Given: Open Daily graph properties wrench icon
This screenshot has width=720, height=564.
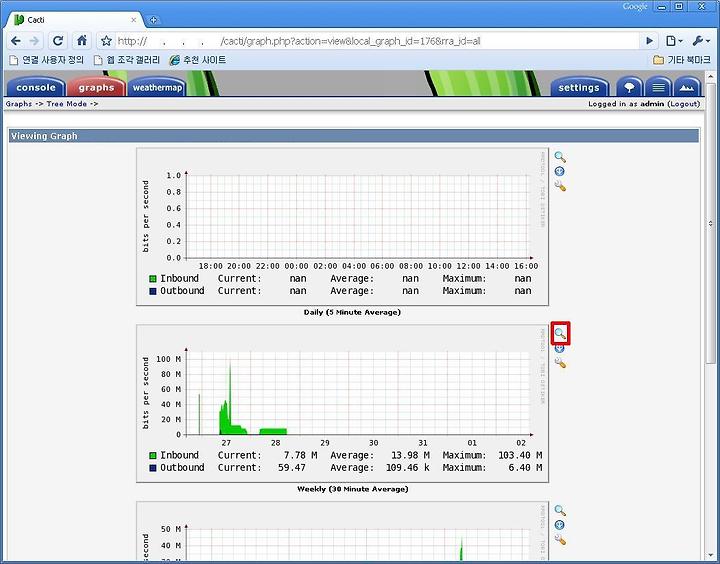Looking at the screenshot, I should click(x=560, y=186).
